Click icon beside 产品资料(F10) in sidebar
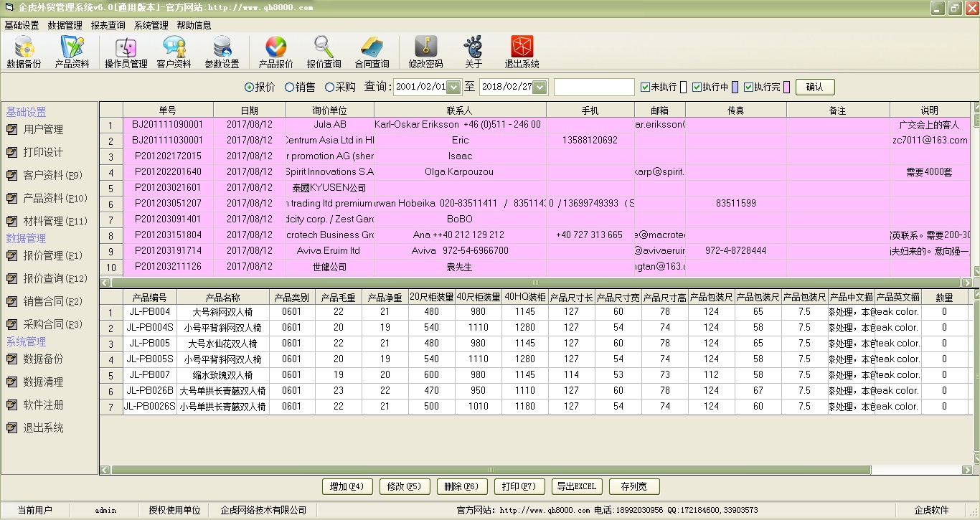 click(11, 199)
